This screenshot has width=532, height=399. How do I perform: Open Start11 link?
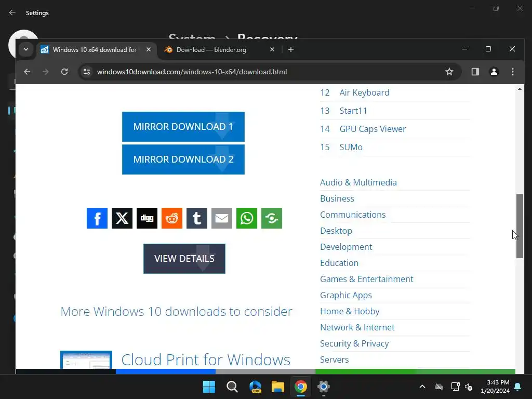[x=353, y=111]
